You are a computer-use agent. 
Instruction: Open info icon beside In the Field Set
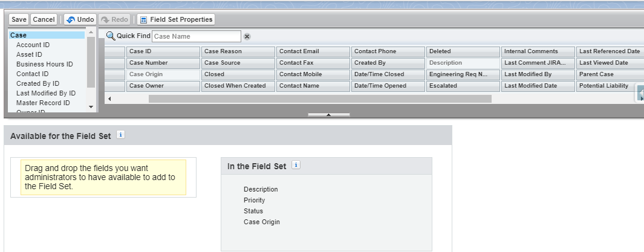pyautogui.click(x=296, y=165)
